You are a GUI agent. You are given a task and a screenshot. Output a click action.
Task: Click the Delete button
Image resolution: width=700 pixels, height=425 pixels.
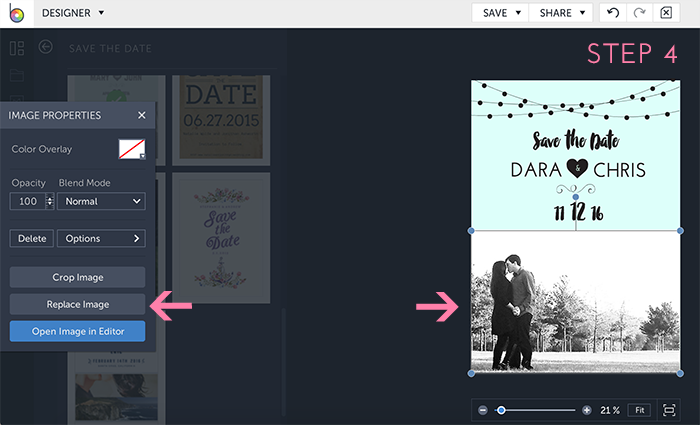tap(32, 238)
